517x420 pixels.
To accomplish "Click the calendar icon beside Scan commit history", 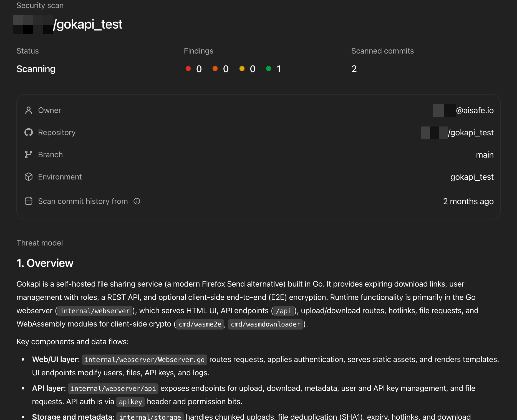I will click(29, 201).
